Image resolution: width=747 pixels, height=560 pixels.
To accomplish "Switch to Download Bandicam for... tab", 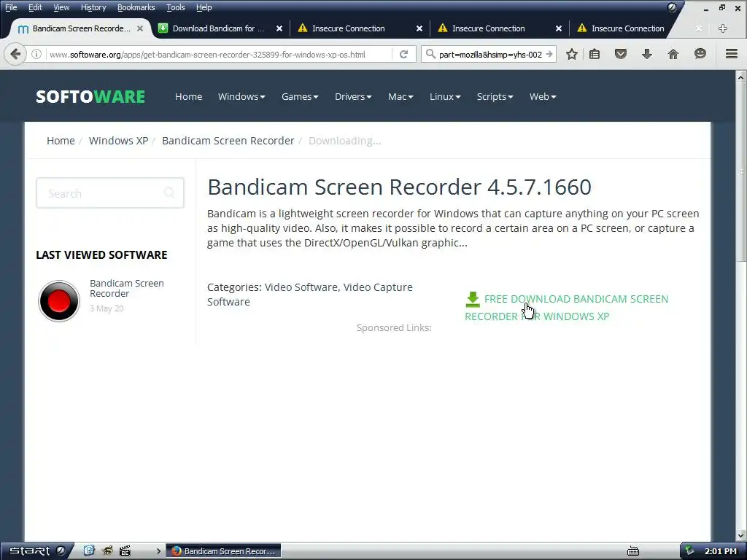I will point(218,28).
